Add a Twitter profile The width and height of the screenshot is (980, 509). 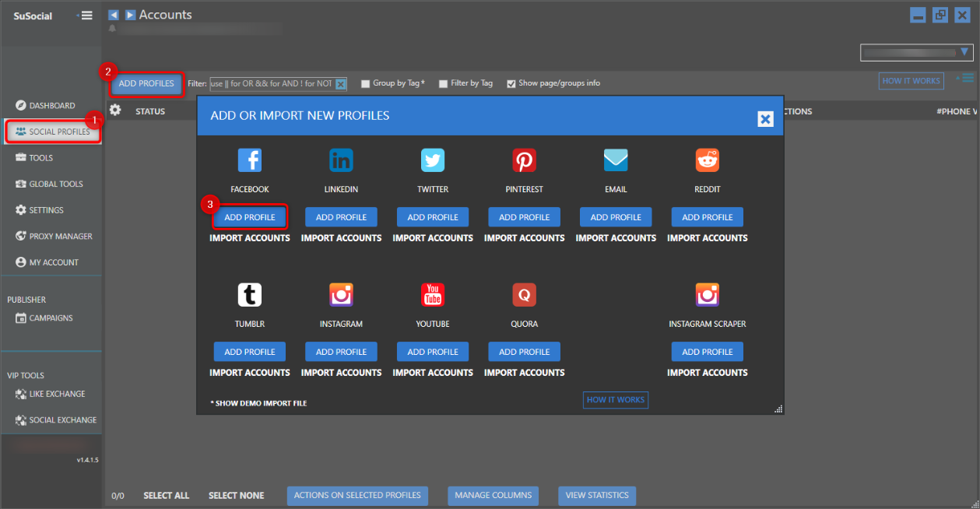(x=433, y=217)
